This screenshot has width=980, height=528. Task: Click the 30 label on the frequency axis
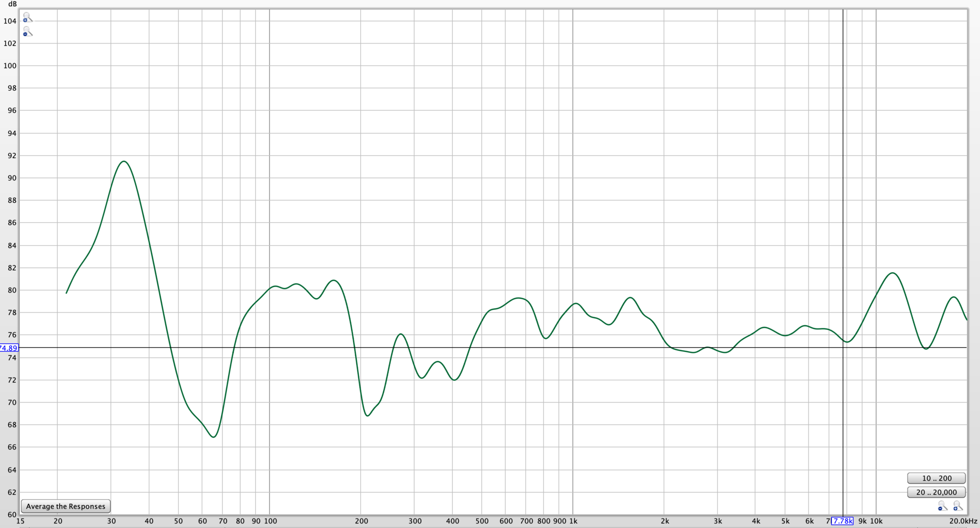coord(111,521)
